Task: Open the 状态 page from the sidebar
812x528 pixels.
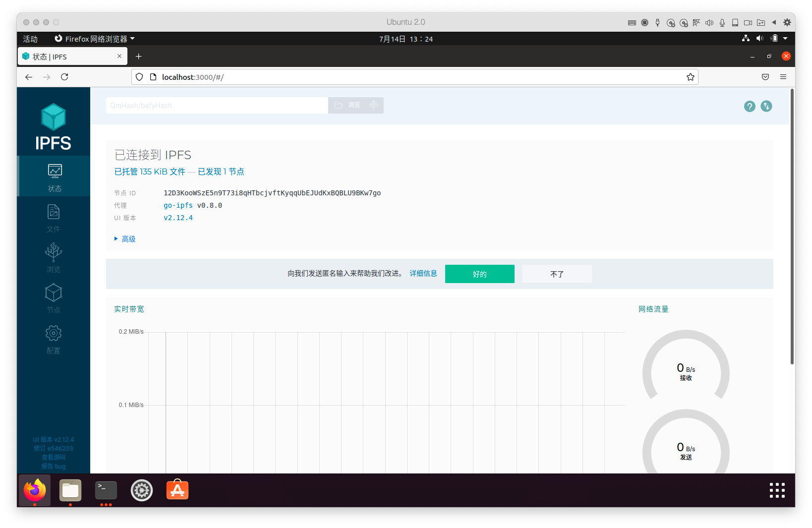Action: (54, 176)
